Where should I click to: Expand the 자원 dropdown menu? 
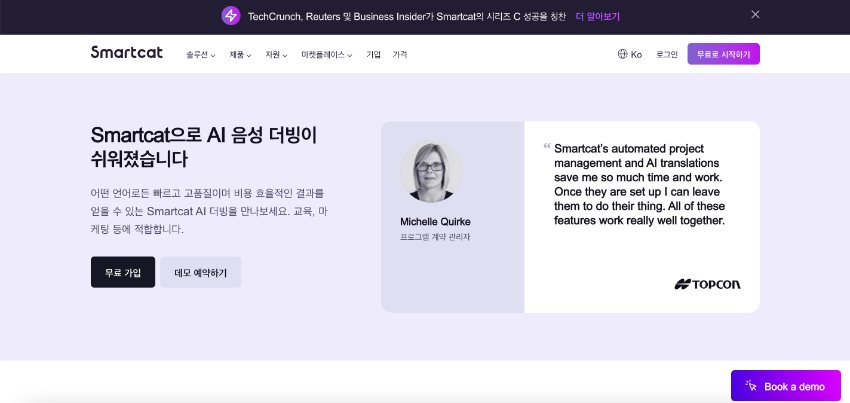tap(276, 55)
